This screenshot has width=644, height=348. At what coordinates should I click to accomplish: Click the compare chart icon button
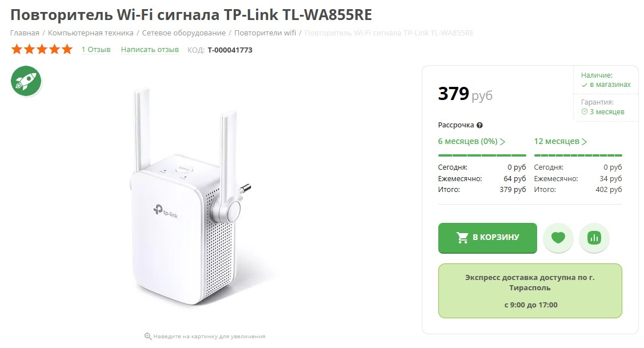pos(594,238)
